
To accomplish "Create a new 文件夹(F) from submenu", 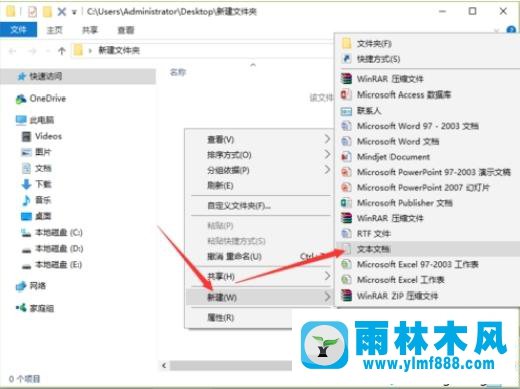I will 428,44.
